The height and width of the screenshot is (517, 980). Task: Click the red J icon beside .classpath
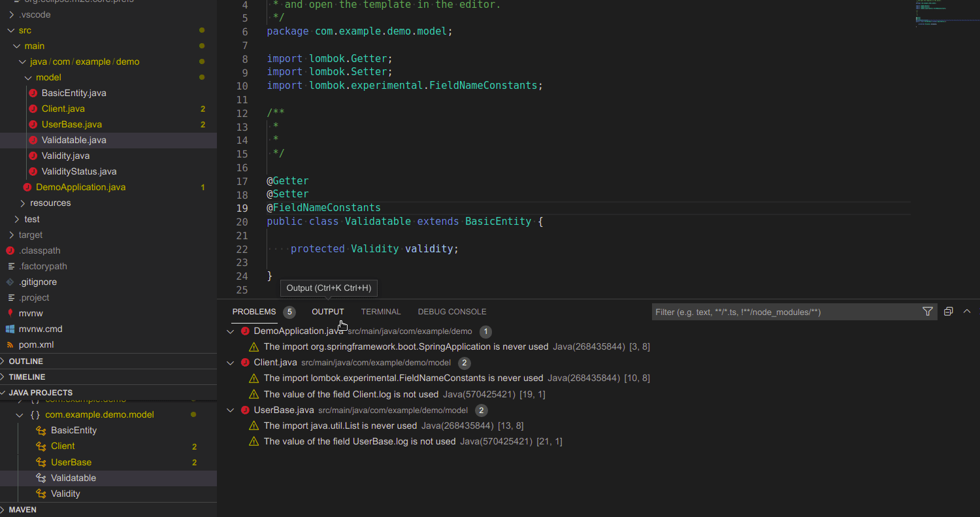pyautogui.click(x=10, y=250)
